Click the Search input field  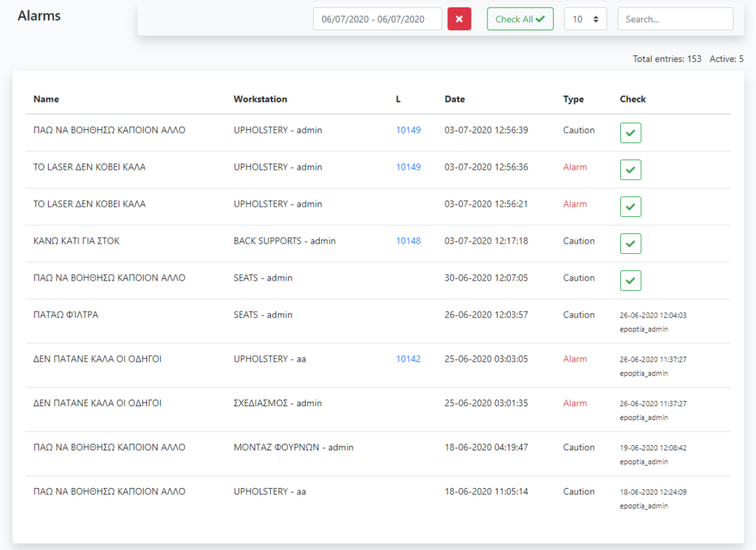pos(675,19)
